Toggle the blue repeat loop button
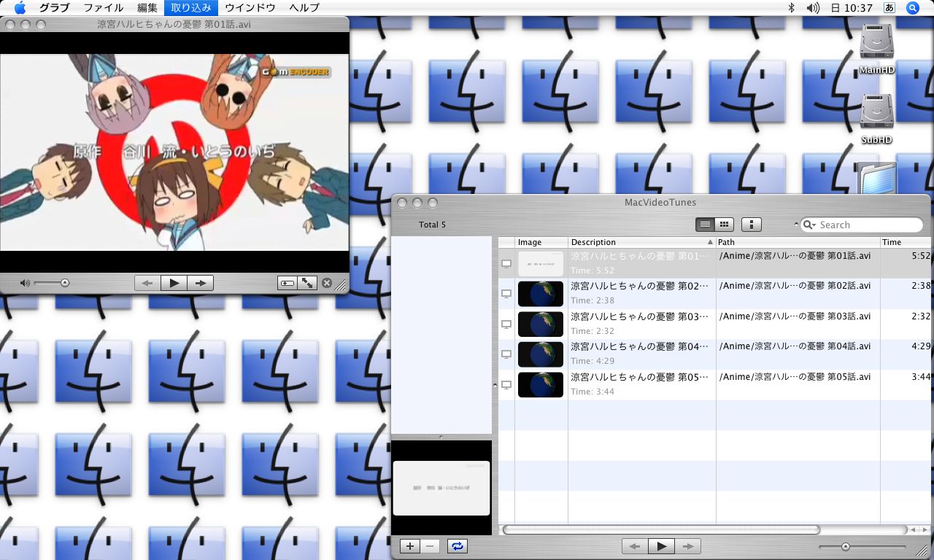 click(x=457, y=546)
